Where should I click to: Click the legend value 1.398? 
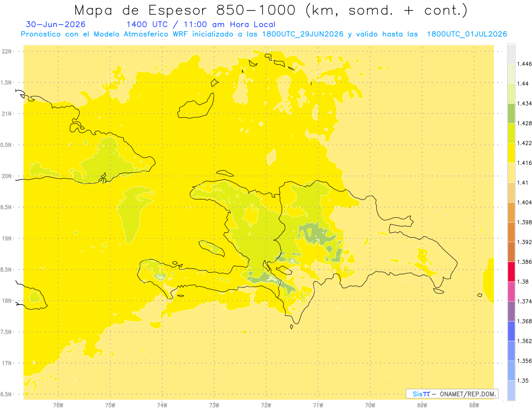click(x=525, y=222)
